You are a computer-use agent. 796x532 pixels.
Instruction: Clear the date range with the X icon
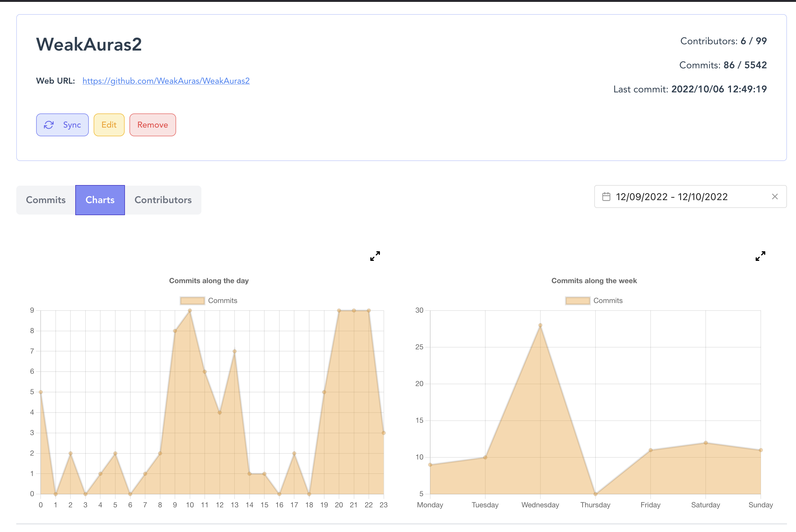pyautogui.click(x=775, y=197)
